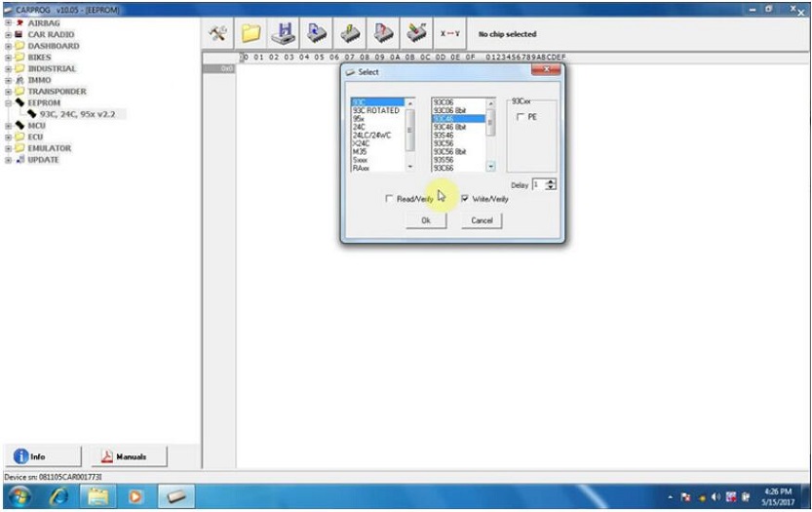Open Windows Media Player from the taskbar
This screenshot has width=812, height=512.
tap(135, 496)
